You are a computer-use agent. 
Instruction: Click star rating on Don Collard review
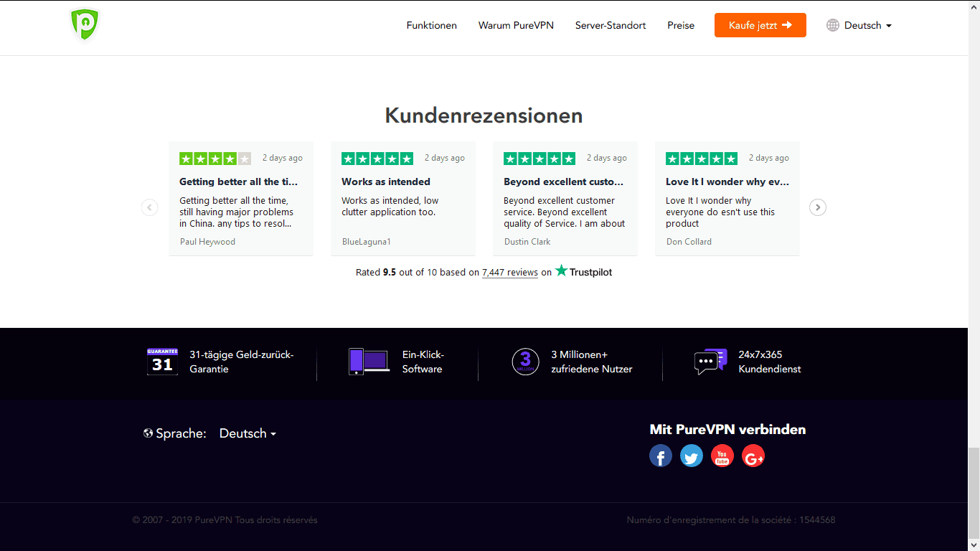(702, 159)
